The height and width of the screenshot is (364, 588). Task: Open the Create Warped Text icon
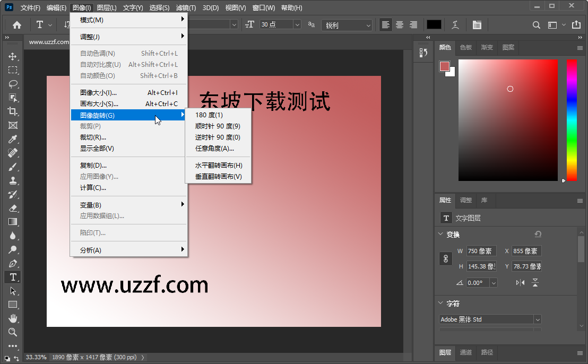(455, 25)
